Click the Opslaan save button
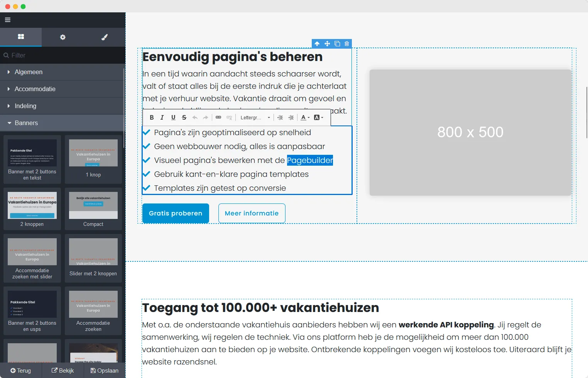 105,371
